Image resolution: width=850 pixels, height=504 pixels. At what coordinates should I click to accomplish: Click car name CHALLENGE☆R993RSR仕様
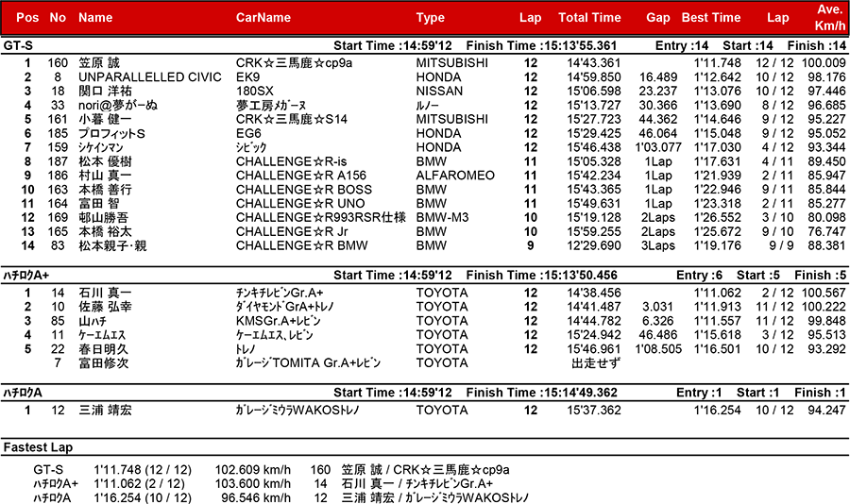click(x=321, y=217)
